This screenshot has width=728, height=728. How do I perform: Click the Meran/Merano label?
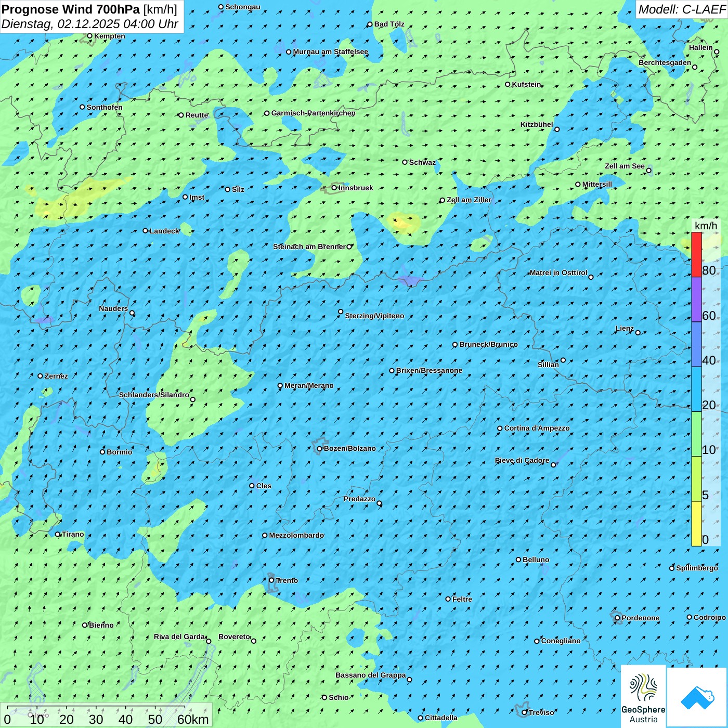(309, 385)
